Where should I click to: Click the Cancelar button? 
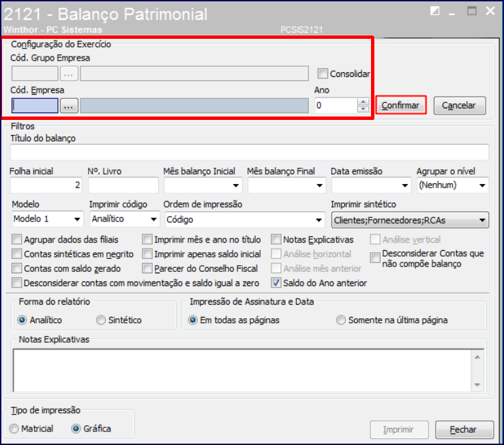460,106
